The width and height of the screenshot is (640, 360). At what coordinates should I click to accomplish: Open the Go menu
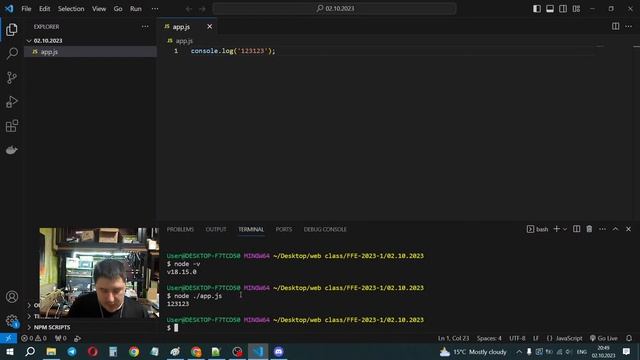118,9
